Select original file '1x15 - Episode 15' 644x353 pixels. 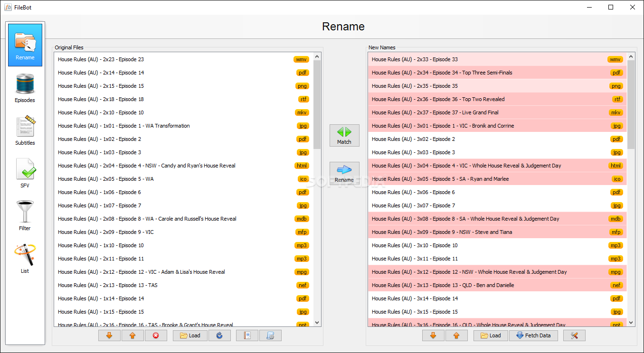[x=183, y=312]
